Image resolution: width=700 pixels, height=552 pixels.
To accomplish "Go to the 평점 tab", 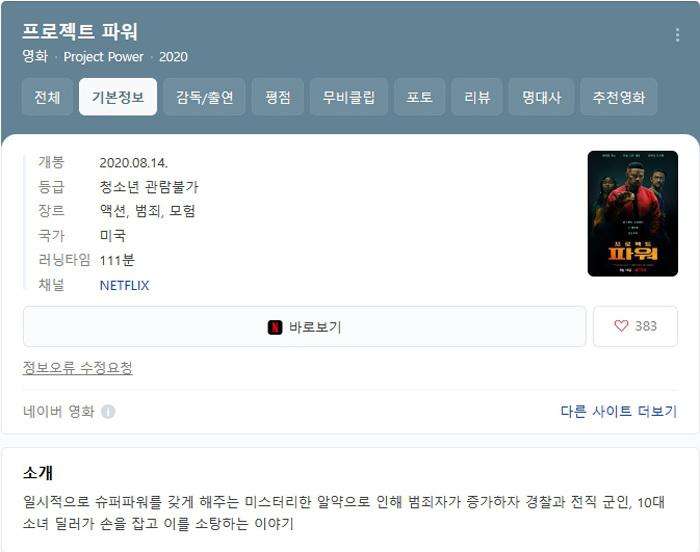I will click(x=278, y=97).
